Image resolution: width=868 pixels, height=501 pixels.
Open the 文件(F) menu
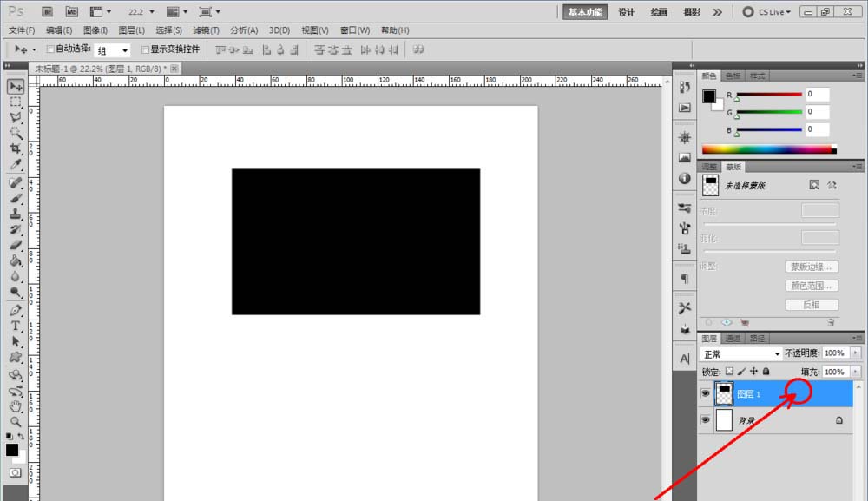22,30
